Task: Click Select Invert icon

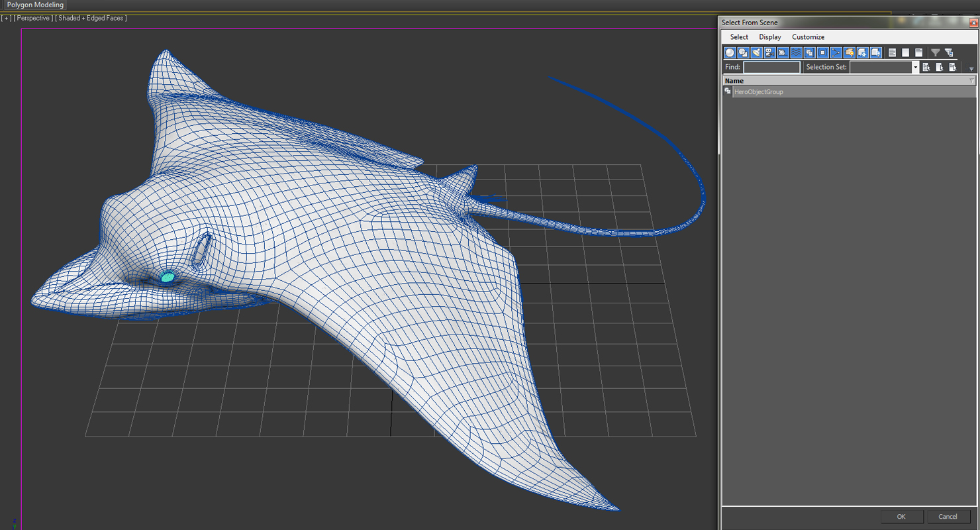Action: (x=918, y=52)
